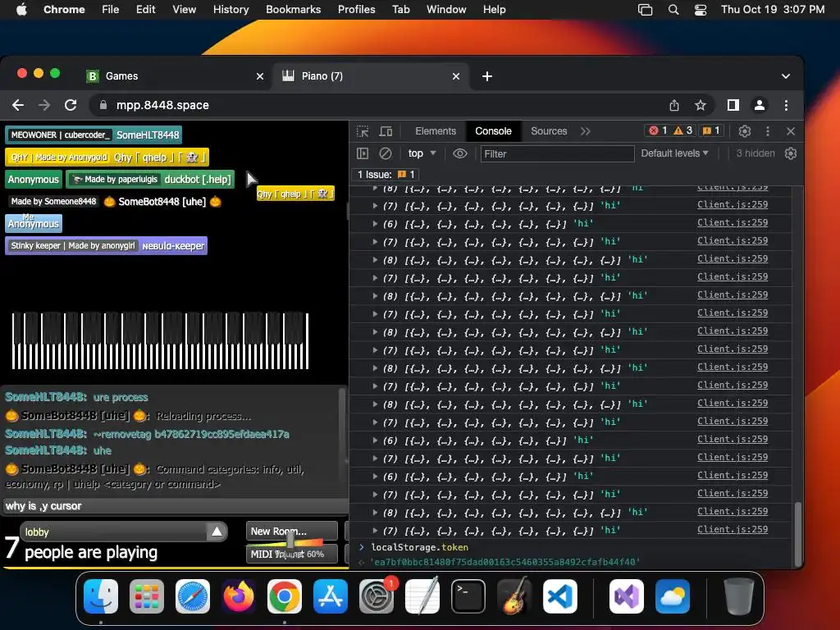Screen dimensions: 840x630
Task: Open the Profiles menu in the menu bar
Action: point(356,10)
